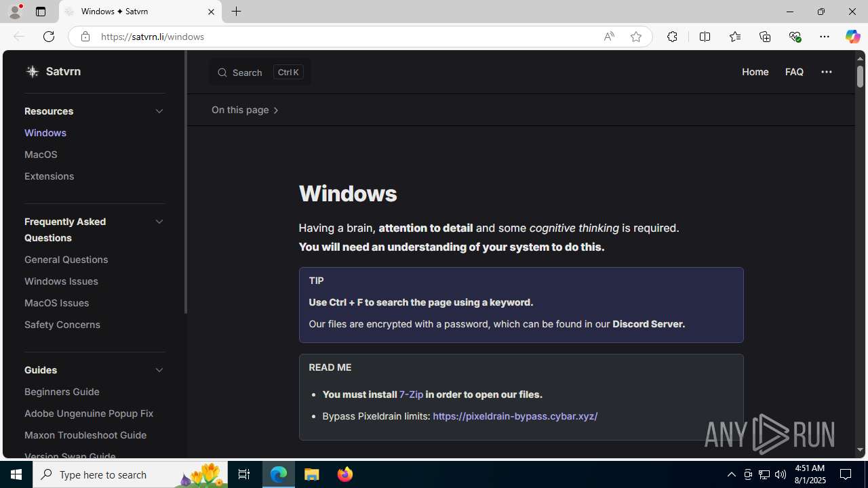Click the page vertical scrollbar thumb
The width and height of the screenshot is (868, 488).
(x=860, y=76)
